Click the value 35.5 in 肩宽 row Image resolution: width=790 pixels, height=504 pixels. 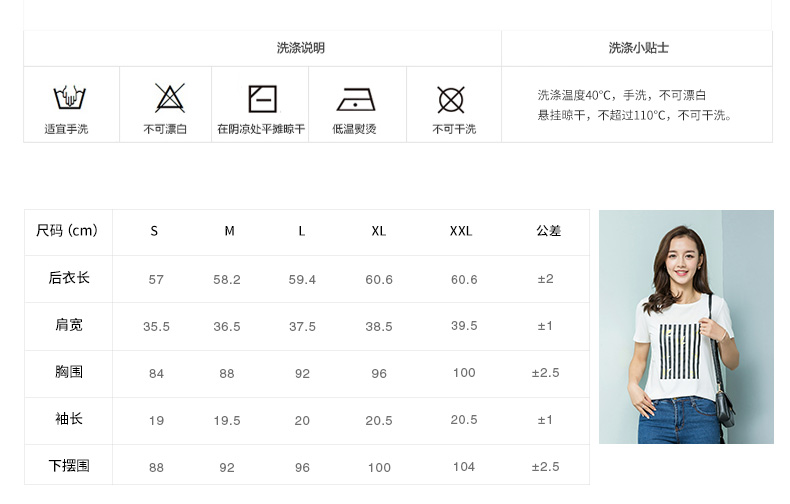pos(156,327)
